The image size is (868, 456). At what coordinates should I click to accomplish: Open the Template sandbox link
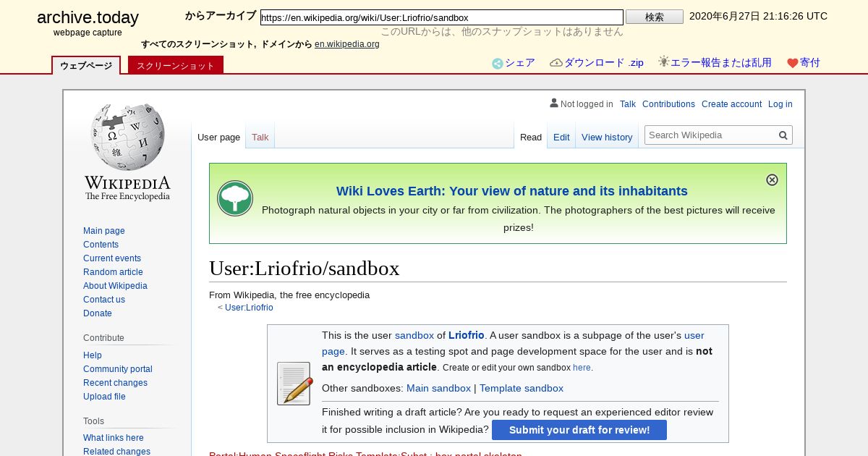(x=522, y=388)
